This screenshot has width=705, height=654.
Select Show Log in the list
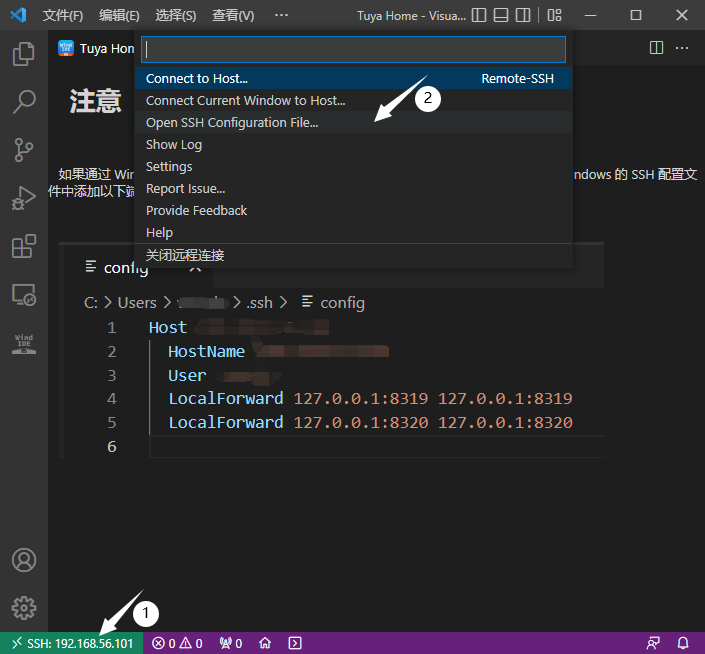[353, 144]
